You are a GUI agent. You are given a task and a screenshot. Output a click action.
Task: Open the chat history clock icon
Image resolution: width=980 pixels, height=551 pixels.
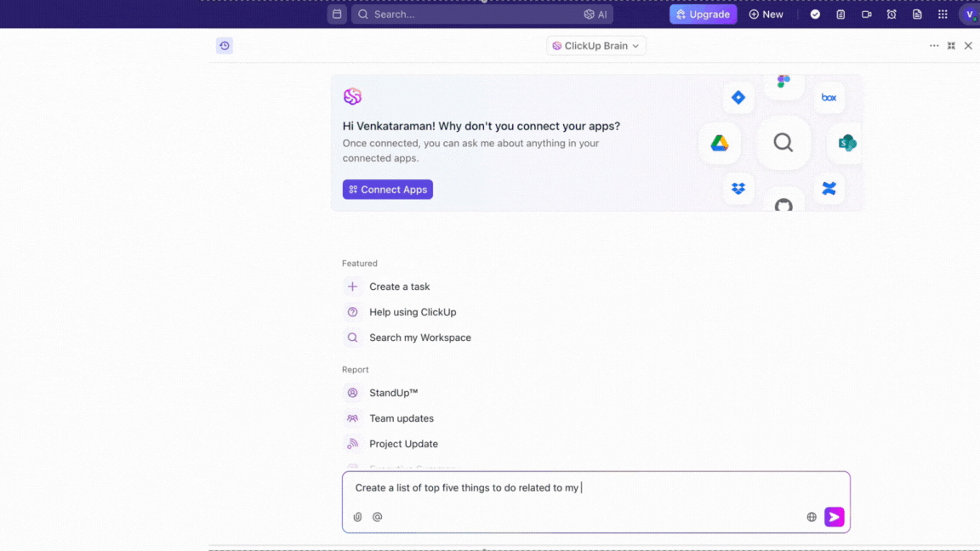(225, 46)
